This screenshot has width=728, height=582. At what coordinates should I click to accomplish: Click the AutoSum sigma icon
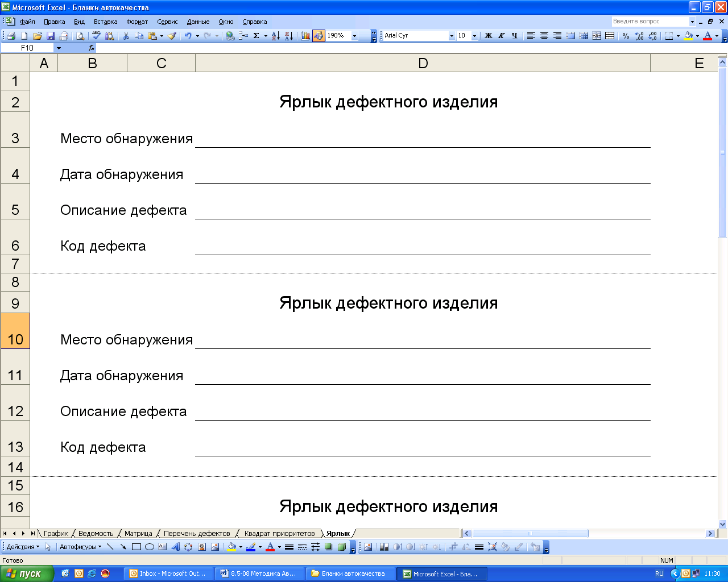click(257, 36)
